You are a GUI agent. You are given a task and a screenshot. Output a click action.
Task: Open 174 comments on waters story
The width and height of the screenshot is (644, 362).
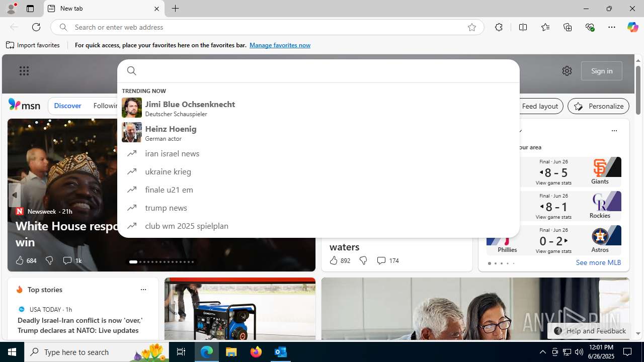pyautogui.click(x=387, y=260)
